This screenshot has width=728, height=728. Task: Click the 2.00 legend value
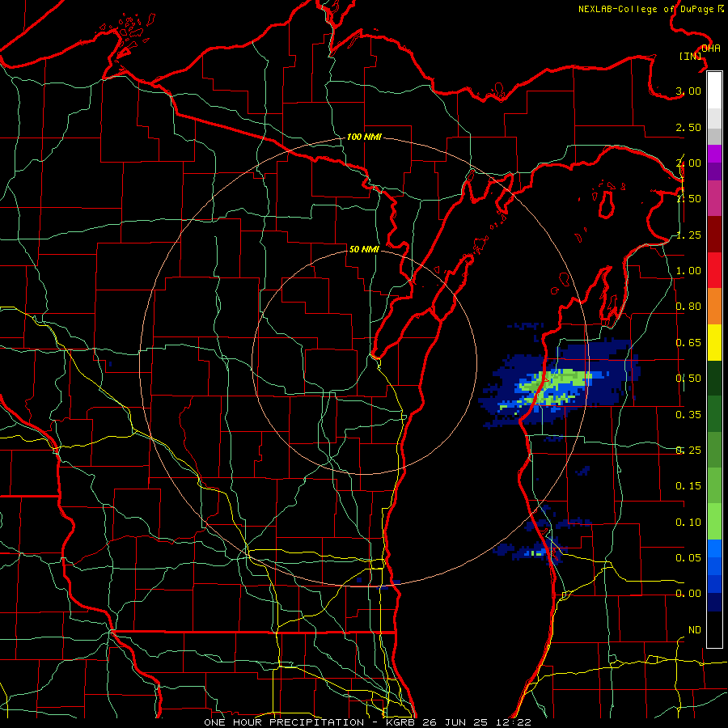click(688, 163)
